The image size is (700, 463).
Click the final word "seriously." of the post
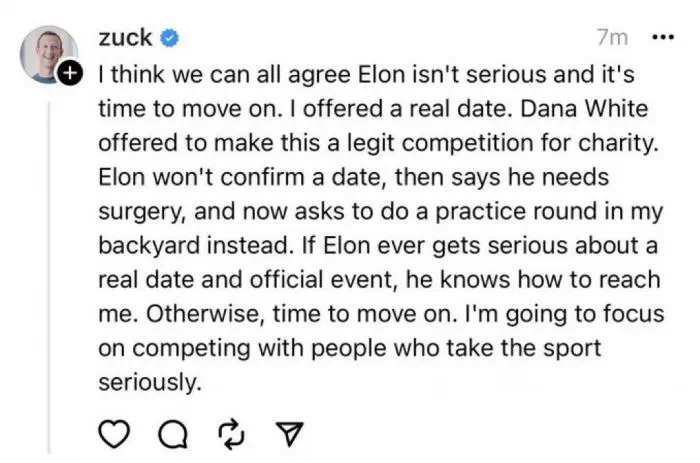coord(150,381)
